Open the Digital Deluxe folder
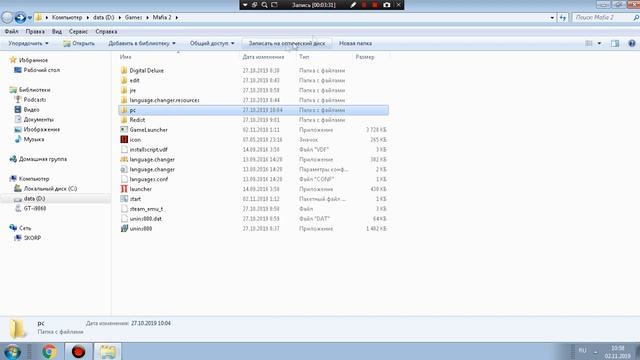The image size is (640, 360). (146, 71)
